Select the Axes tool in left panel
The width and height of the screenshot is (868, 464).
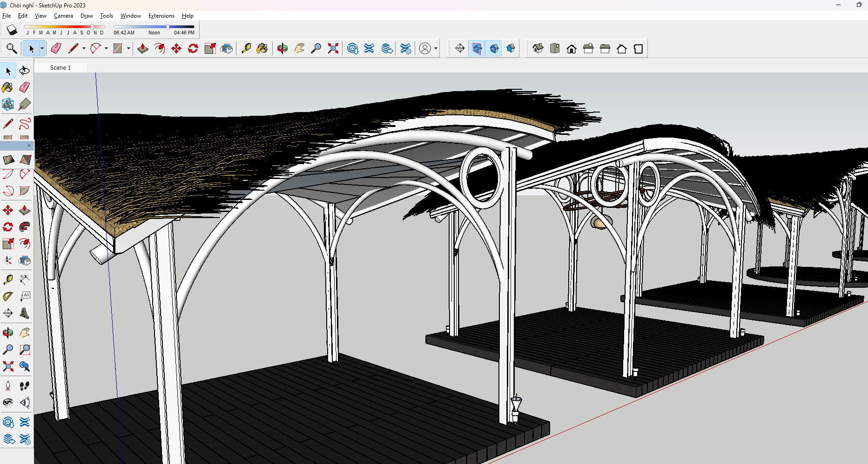click(x=8, y=260)
